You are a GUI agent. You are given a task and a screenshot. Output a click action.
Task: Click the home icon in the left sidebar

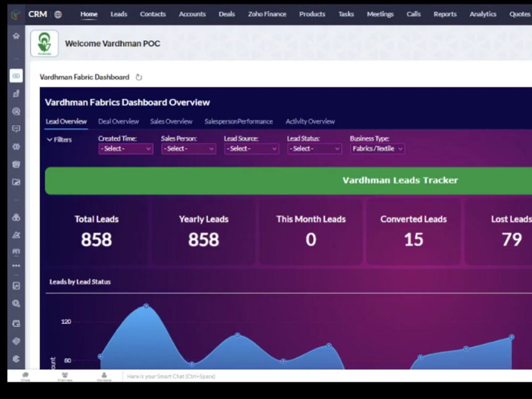coord(16,36)
